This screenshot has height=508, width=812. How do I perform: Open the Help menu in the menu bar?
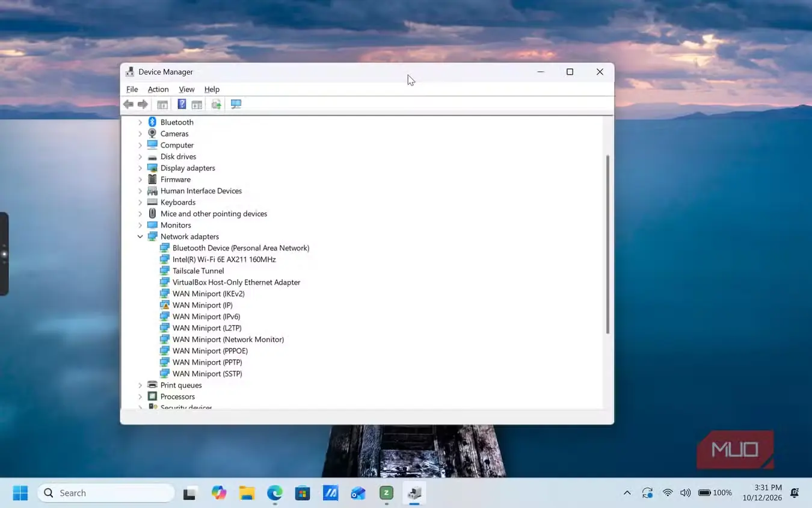point(212,89)
